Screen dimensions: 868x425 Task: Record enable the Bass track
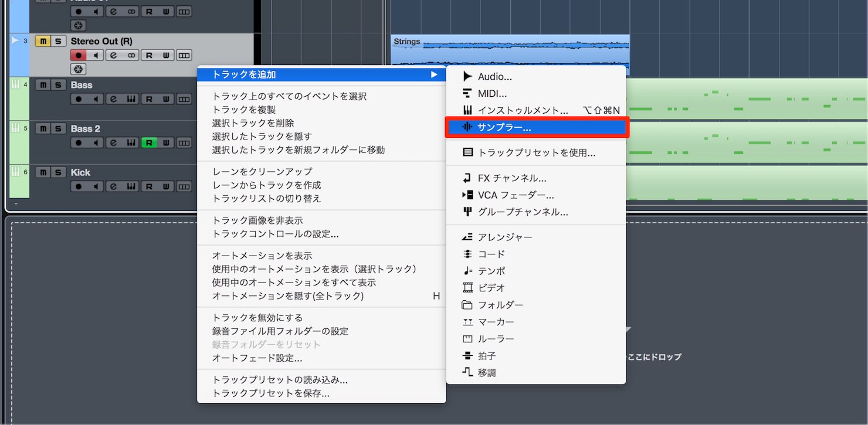78,99
